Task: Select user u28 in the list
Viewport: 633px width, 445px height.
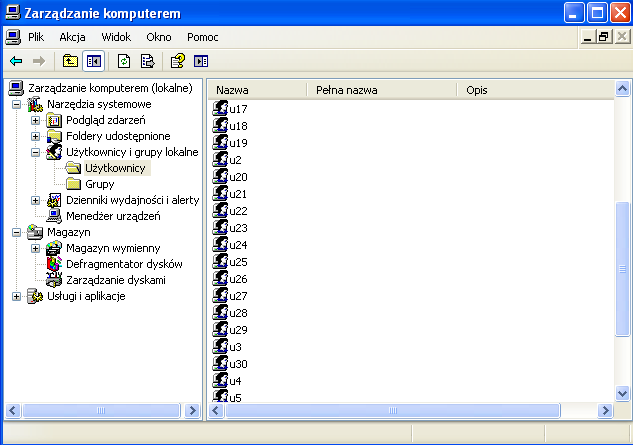Action: pos(238,313)
